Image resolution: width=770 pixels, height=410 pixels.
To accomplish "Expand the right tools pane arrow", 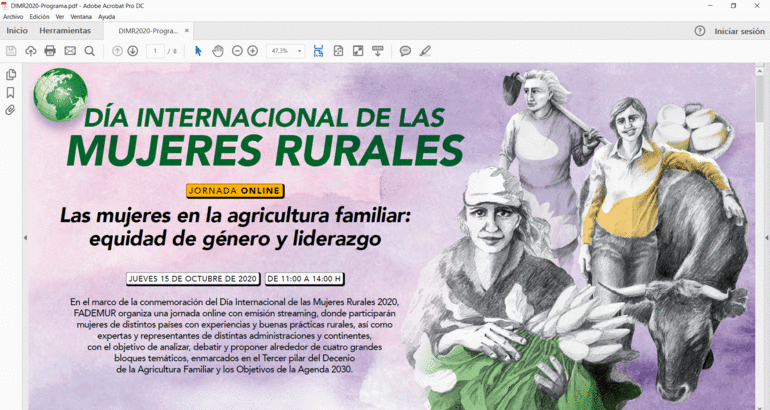I will click(x=765, y=238).
